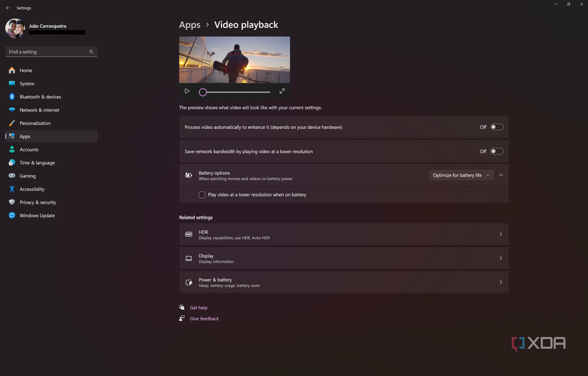Click the Accounts person icon
Viewport: 588px width, 376px height.
12,150
